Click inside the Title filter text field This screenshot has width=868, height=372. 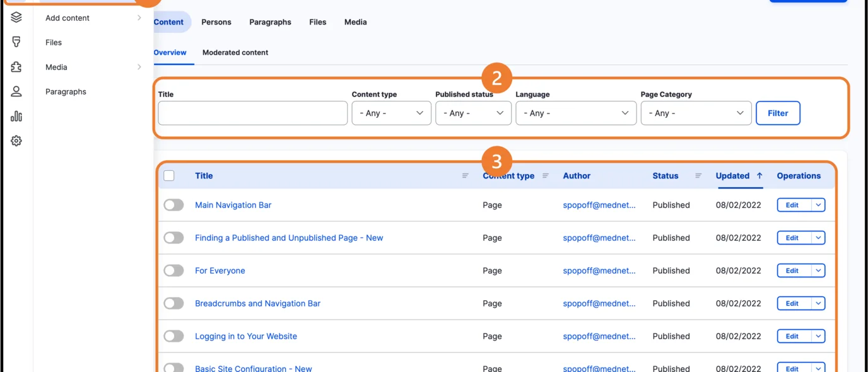[252, 113]
